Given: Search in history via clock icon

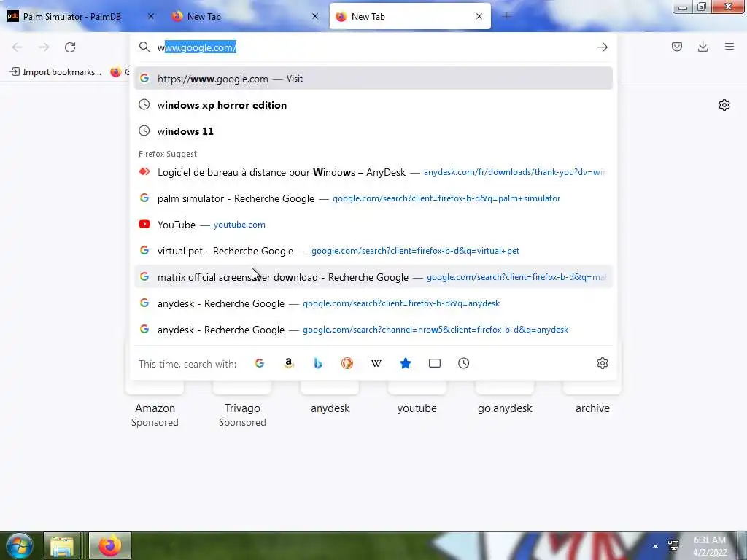Looking at the screenshot, I should [463, 363].
